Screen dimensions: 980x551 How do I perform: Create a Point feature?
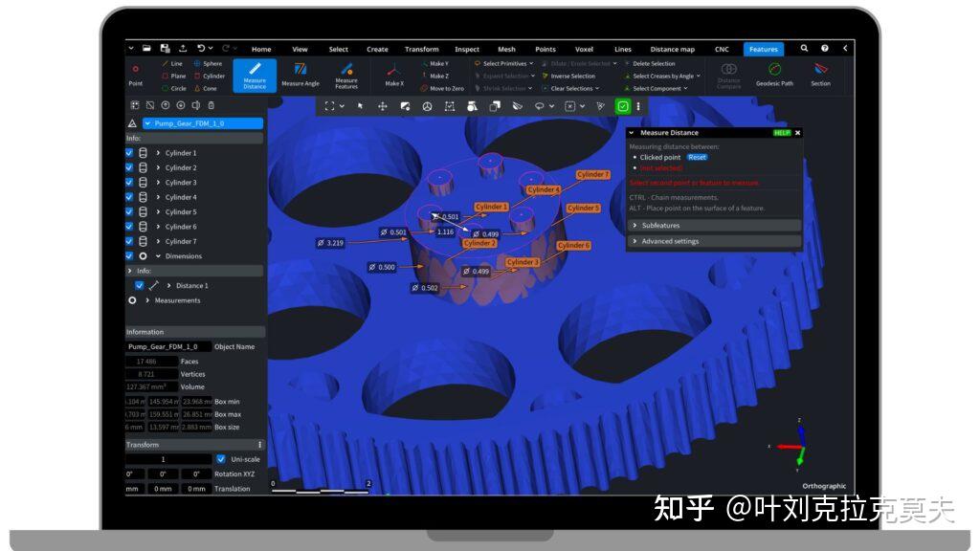(136, 76)
